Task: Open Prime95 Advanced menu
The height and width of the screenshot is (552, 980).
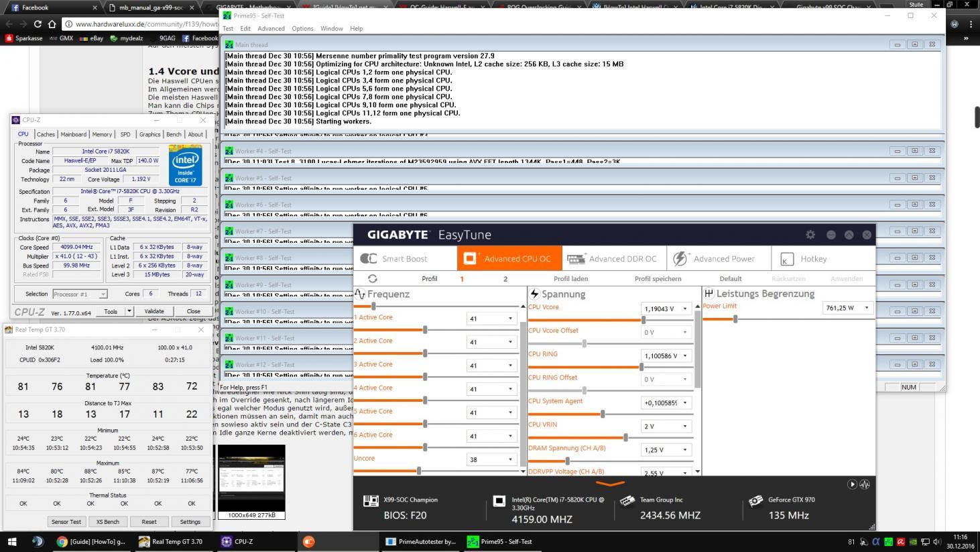Action: pyautogui.click(x=271, y=28)
